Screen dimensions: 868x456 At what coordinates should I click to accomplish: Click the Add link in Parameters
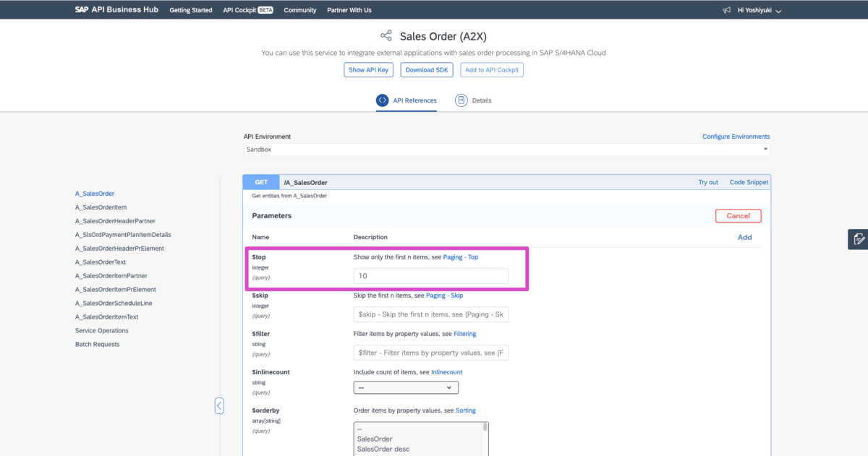(x=744, y=237)
